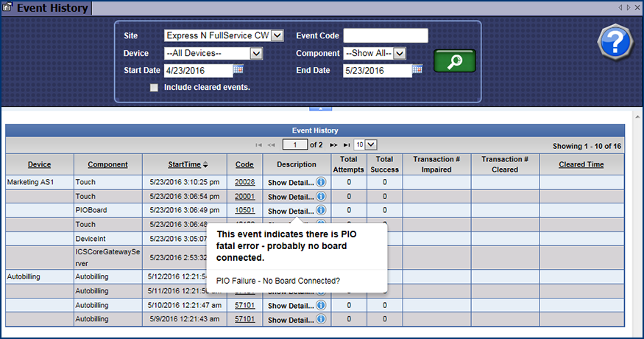
Task: Open the End Date calendar picker
Action: click(417, 70)
